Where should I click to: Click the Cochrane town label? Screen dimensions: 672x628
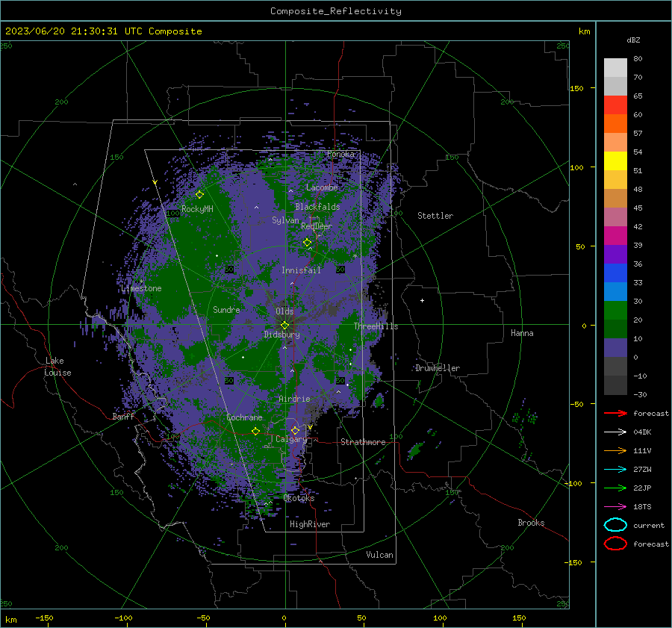[x=244, y=417]
